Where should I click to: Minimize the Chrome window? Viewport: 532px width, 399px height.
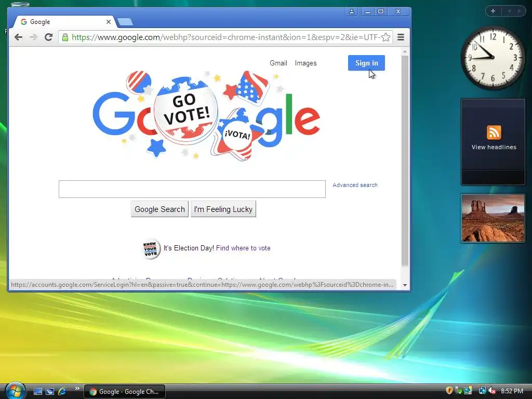[x=368, y=11]
